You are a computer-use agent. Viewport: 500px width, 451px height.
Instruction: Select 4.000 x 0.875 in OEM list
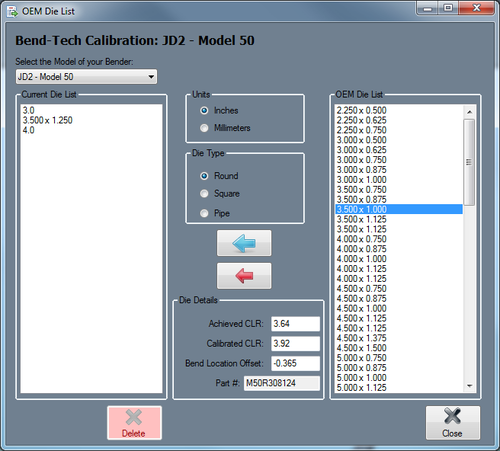coord(399,249)
